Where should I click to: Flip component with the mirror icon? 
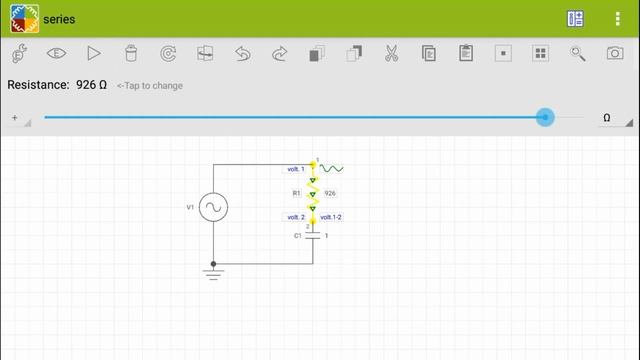[205, 53]
